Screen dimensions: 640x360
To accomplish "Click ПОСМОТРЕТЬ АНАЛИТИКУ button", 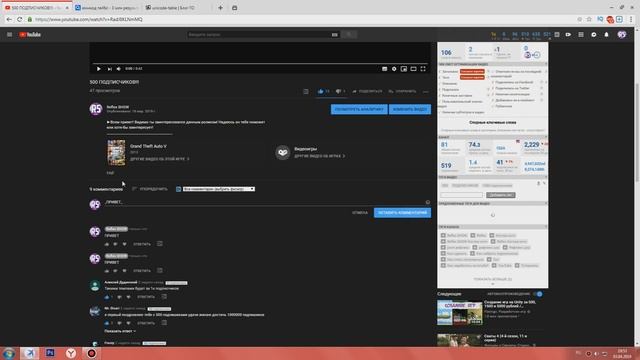I will pos(359,109).
